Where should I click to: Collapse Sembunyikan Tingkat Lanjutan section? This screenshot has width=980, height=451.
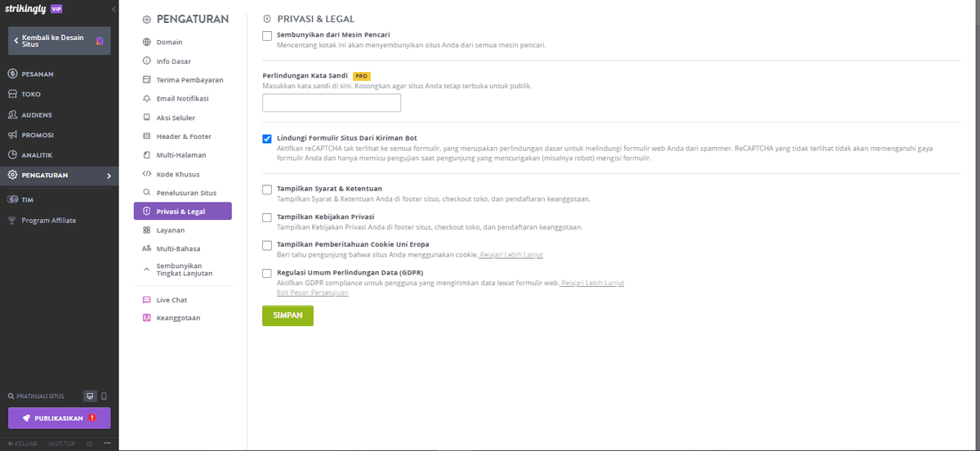pos(183,270)
